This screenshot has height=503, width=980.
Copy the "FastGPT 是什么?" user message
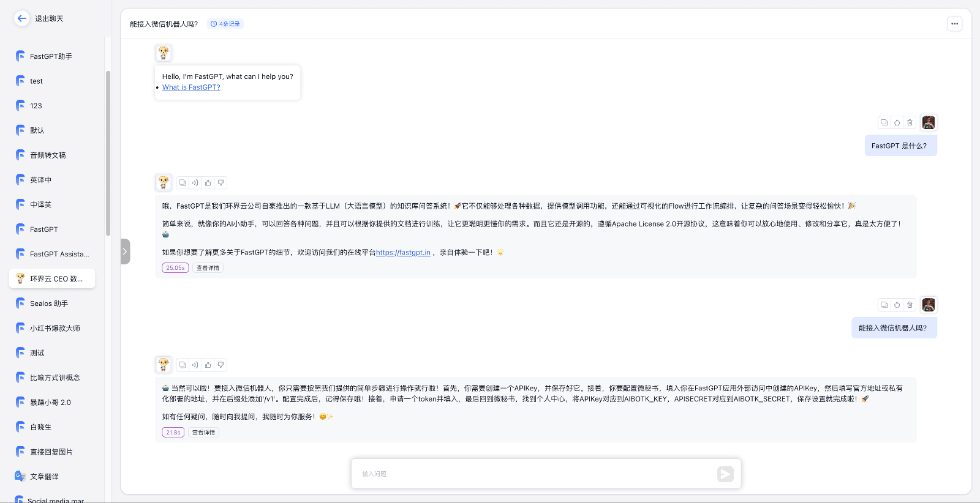(884, 122)
